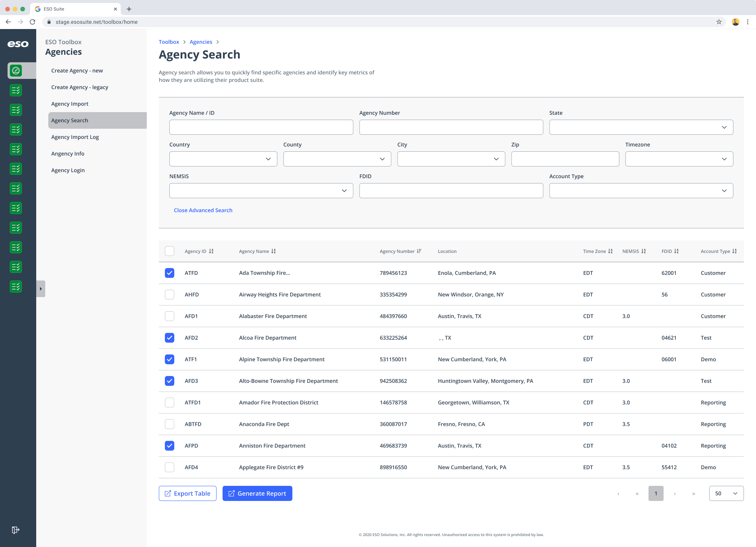Viewport: 756px width, 547px height.
Task: Expand the NEMSIS dropdown filter
Action: (261, 191)
